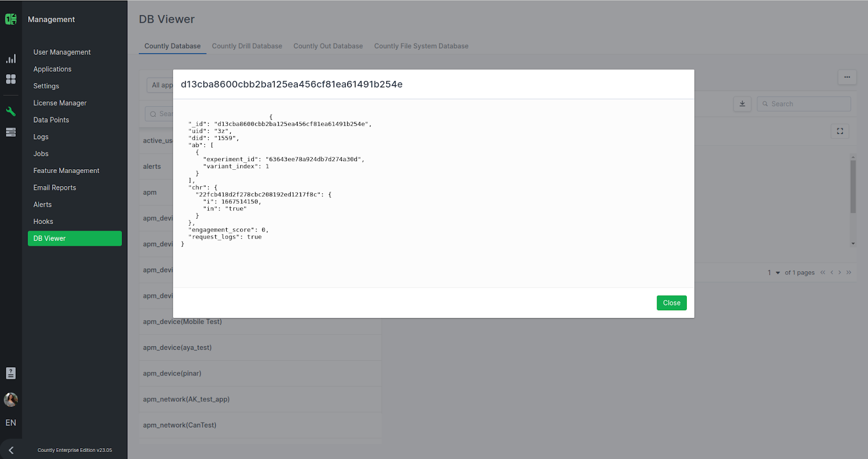Click the scrollbar down arrow
This screenshot has height=459, width=868.
[853, 244]
